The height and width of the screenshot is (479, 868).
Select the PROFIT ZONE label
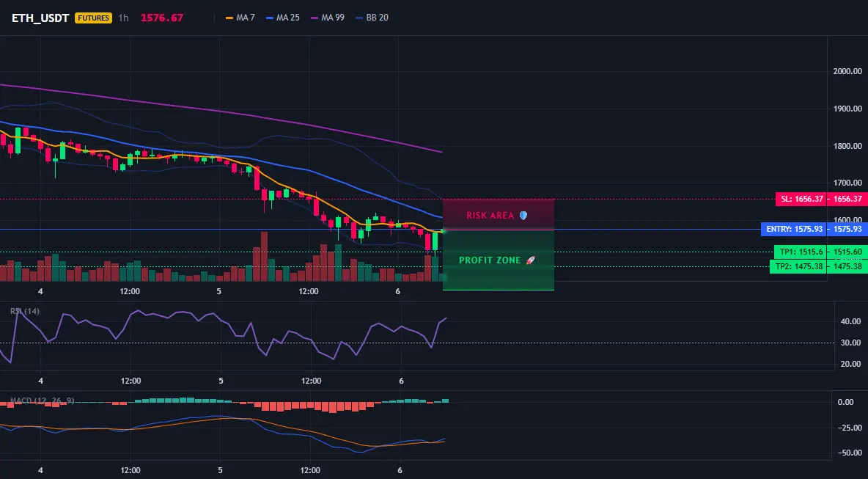tap(490, 260)
